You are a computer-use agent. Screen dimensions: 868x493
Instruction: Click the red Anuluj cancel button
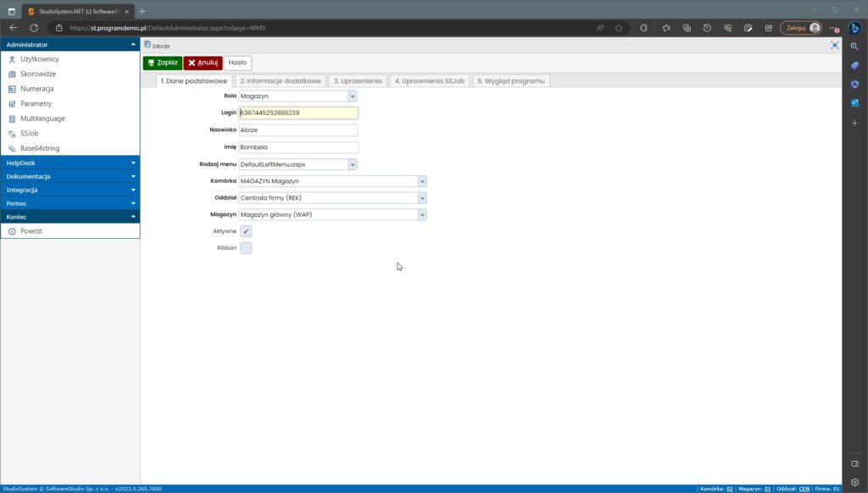203,63
